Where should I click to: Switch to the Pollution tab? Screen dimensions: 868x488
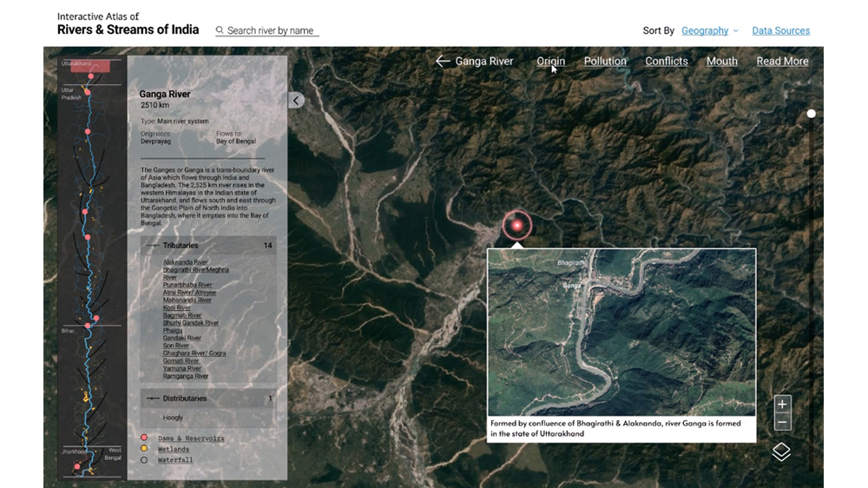605,62
